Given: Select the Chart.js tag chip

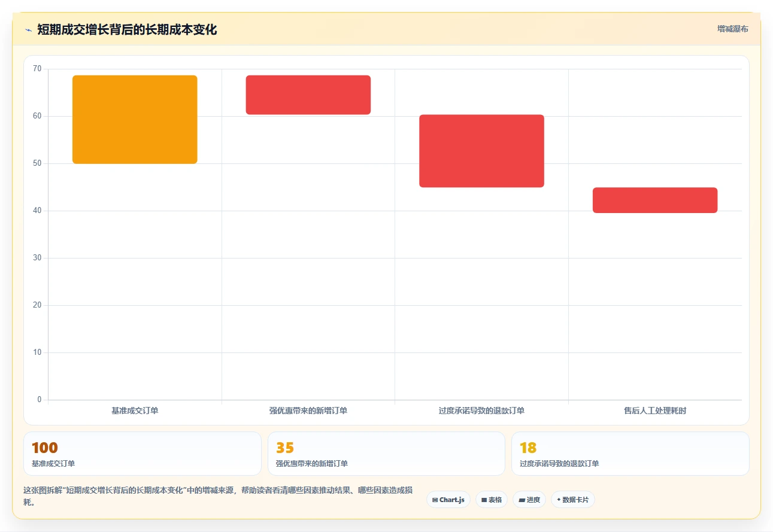Looking at the screenshot, I should click(x=448, y=500).
